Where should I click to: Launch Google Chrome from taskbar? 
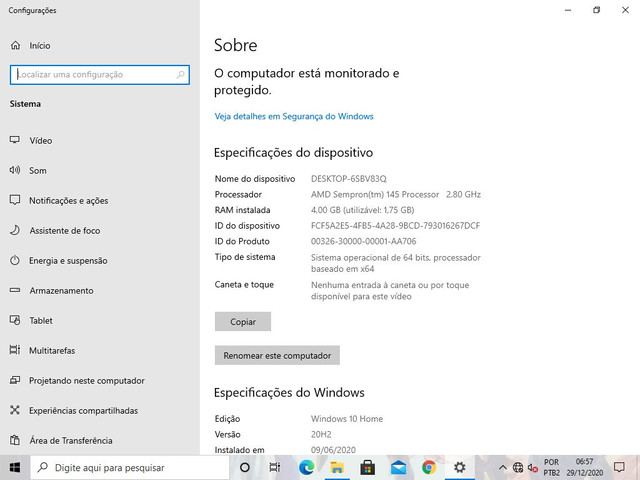click(x=429, y=467)
